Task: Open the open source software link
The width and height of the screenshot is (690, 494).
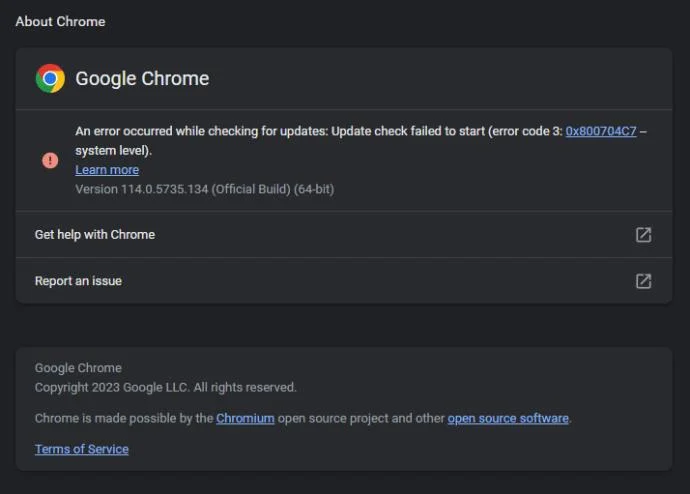Action: pyautogui.click(x=508, y=418)
